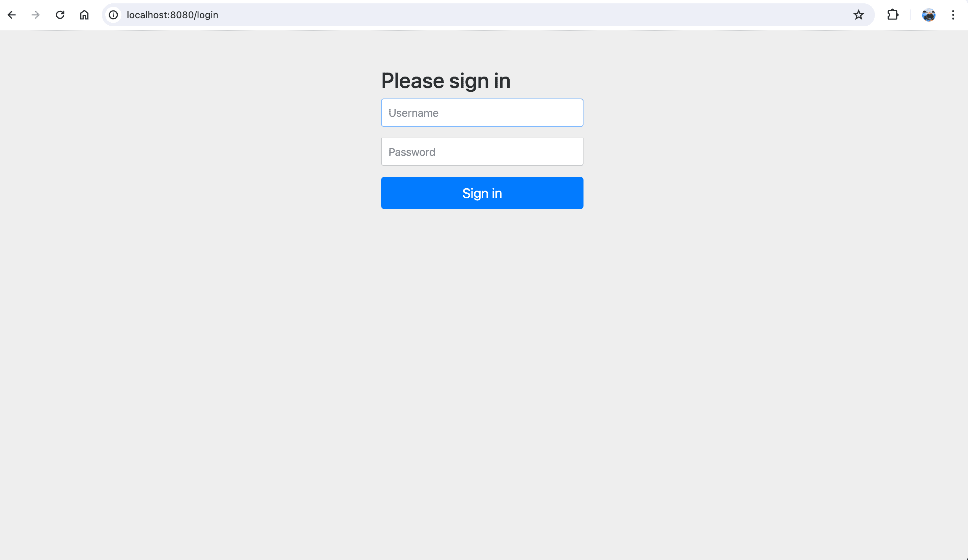Open the browser home page icon
This screenshot has width=968, height=560.
(x=84, y=15)
